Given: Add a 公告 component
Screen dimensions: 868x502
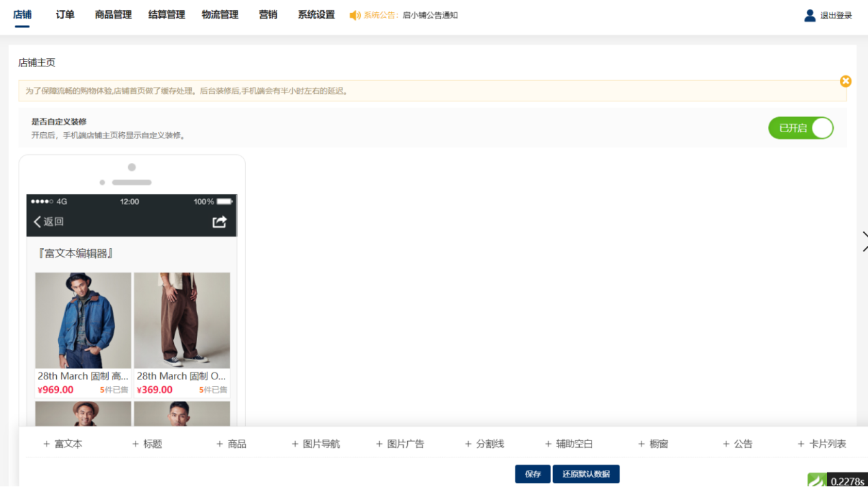Looking at the screenshot, I should click(737, 444).
